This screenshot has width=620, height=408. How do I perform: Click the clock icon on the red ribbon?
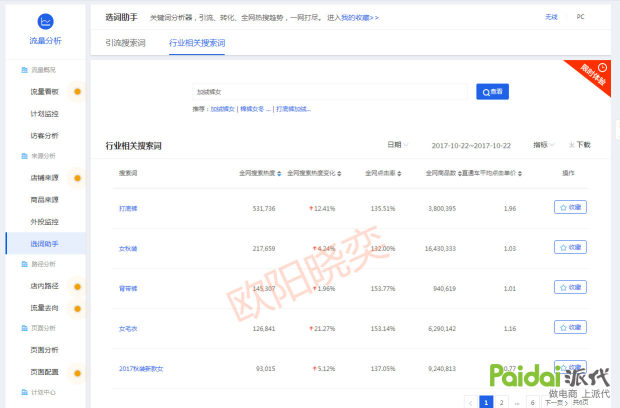pyautogui.click(x=602, y=67)
